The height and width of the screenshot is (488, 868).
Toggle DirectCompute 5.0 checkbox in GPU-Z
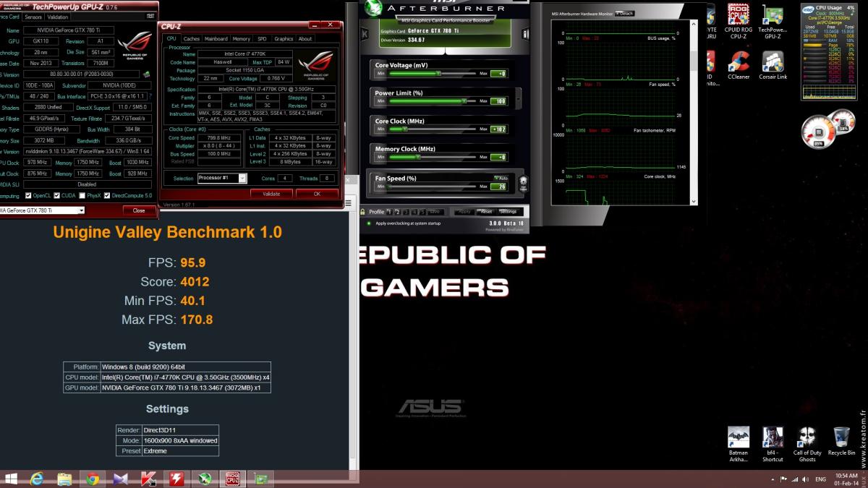[x=108, y=195]
